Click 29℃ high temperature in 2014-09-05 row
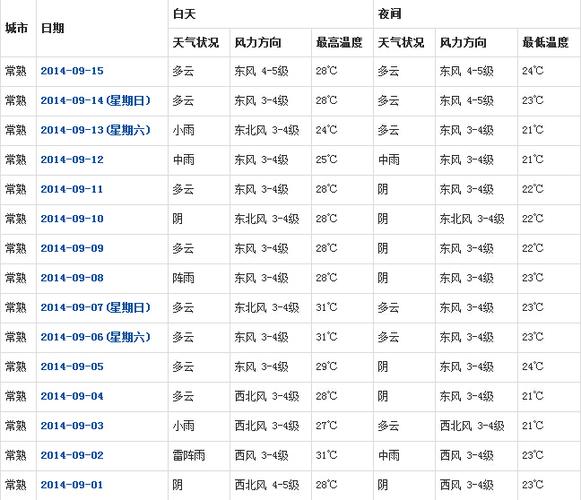The height and width of the screenshot is (500, 581). pyautogui.click(x=326, y=367)
